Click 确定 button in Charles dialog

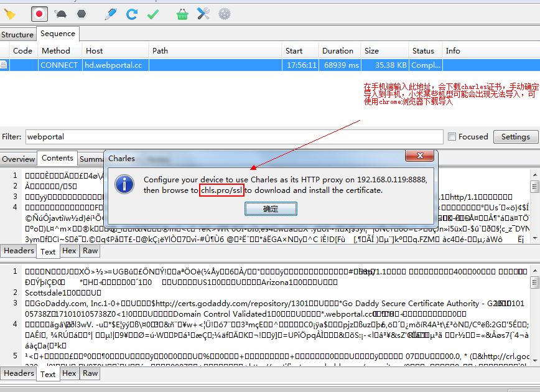tap(271, 208)
